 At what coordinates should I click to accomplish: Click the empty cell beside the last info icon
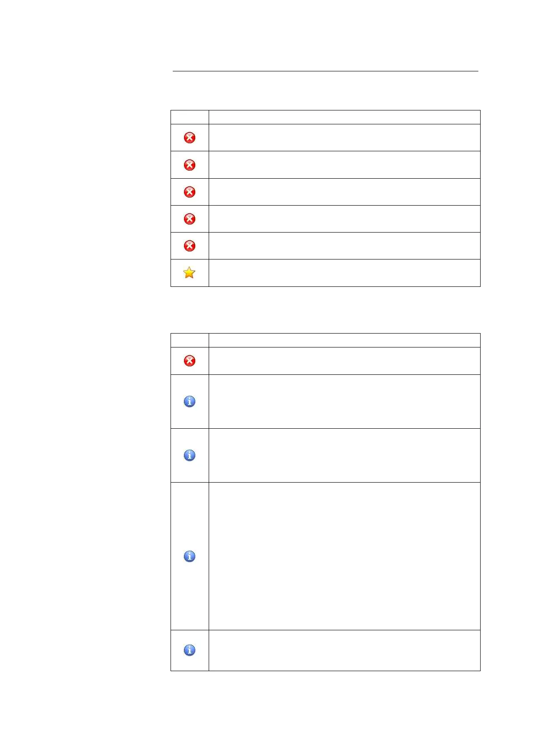(x=344, y=650)
